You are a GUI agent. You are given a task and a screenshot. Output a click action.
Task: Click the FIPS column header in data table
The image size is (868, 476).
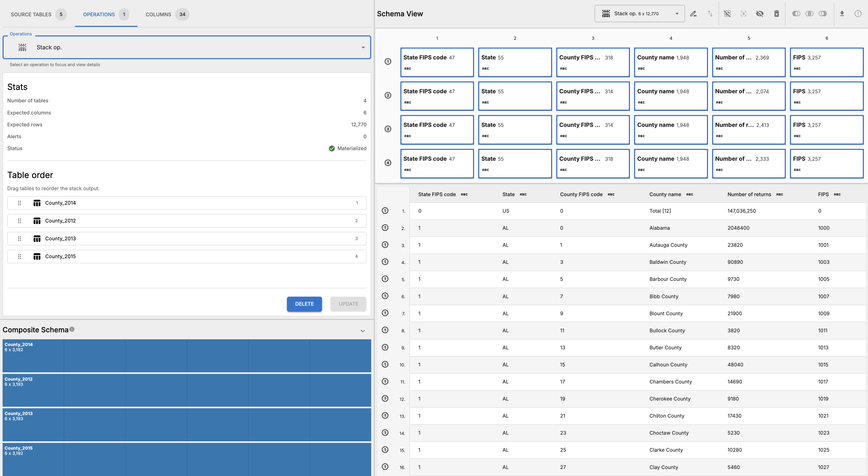point(823,194)
